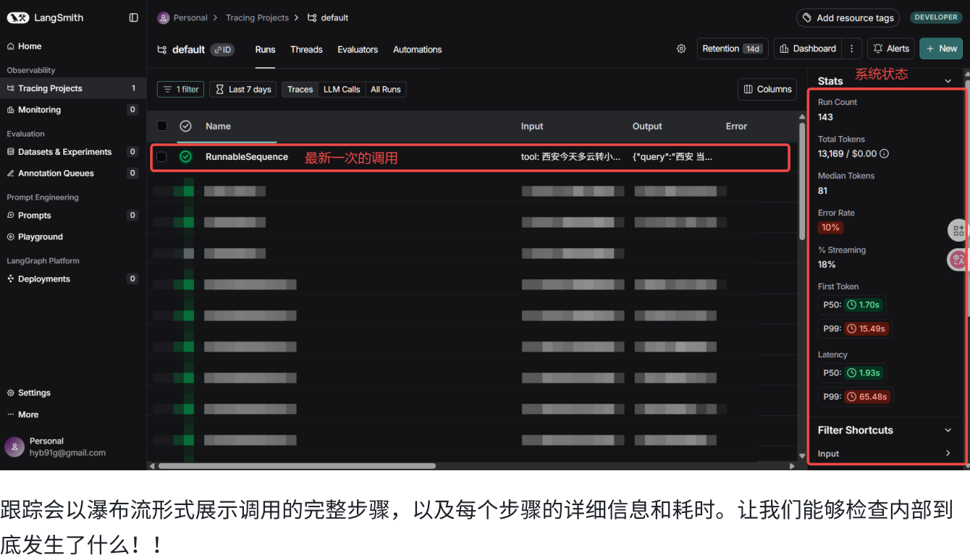The height and width of the screenshot is (560, 970).
Task: Open the Dashboard button
Action: (808, 48)
